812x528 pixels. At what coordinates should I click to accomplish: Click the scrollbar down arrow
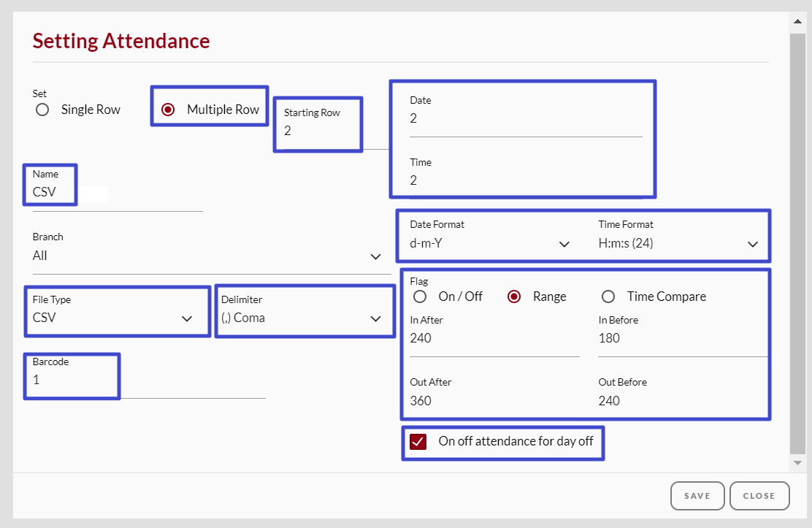pyautogui.click(x=797, y=462)
